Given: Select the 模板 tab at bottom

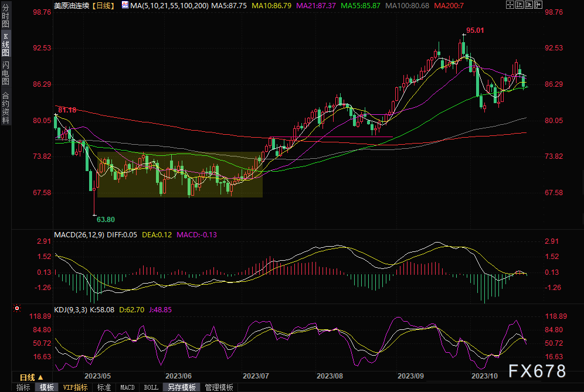Looking at the screenshot, I should (x=47, y=387).
